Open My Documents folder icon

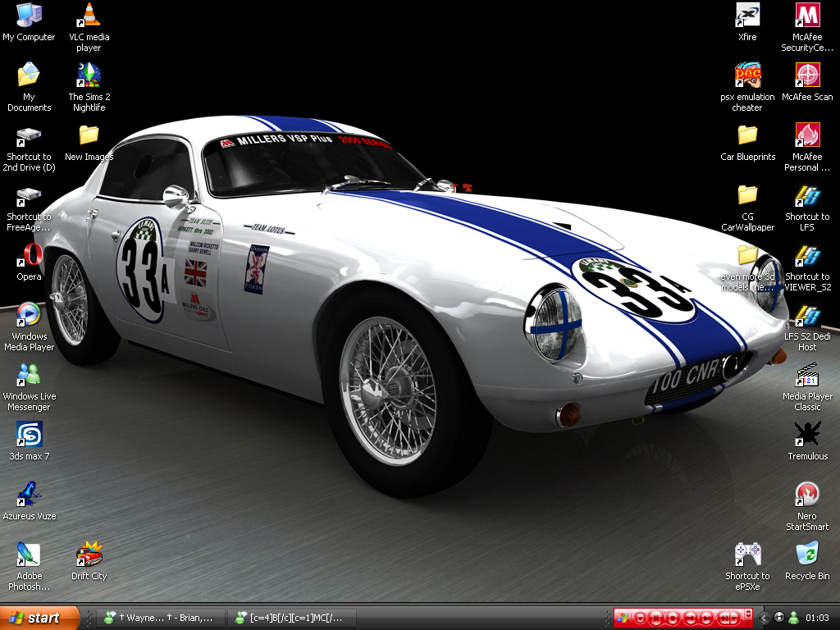(x=29, y=87)
